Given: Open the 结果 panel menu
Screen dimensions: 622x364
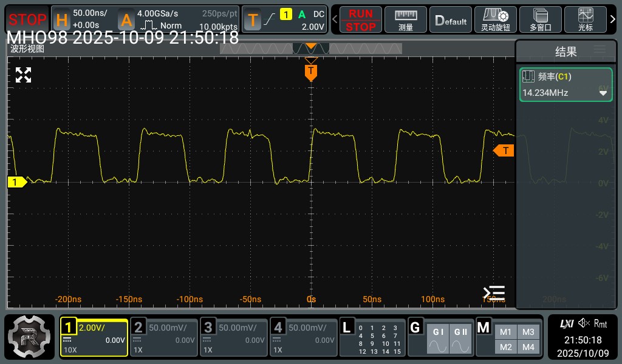Looking at the screenshot, I should 600,50.
